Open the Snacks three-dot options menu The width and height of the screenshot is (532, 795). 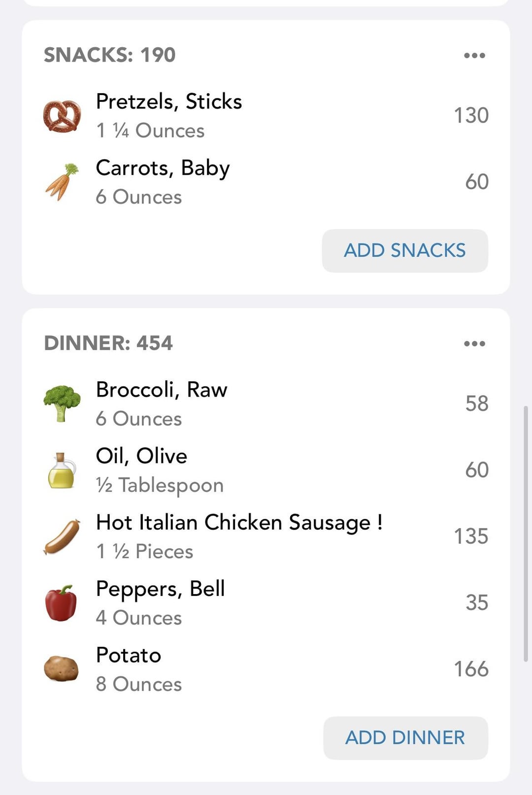474,55
